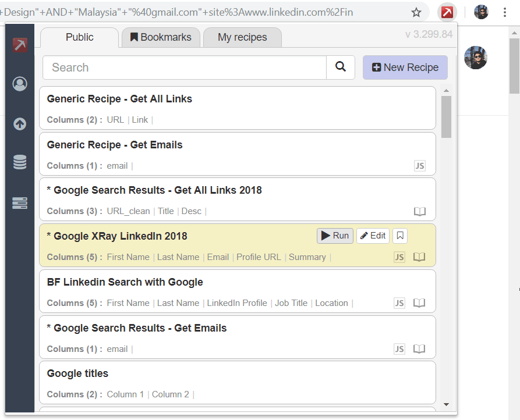Viewport: 520px width, 420px height.
Task: Edit the Google XRay LinkedIn 2018 recipe
Action: (373, 236)
